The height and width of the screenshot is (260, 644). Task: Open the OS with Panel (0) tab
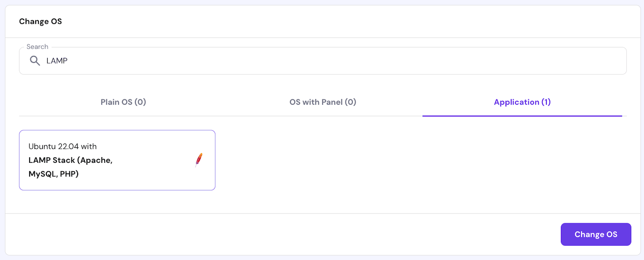[x=322, y=102]
